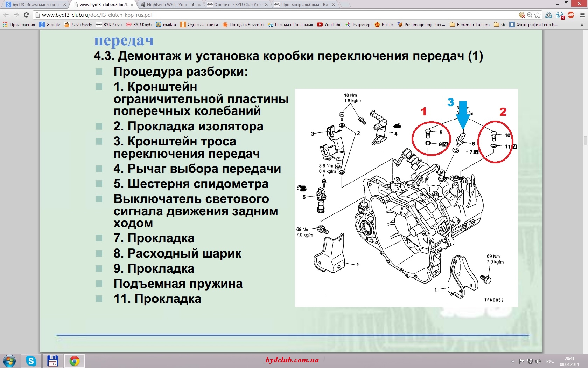Viewport: 588px width, 368px height.
Task: Click the blocked cookies icon in address bar
Action: tap(522, 15)
